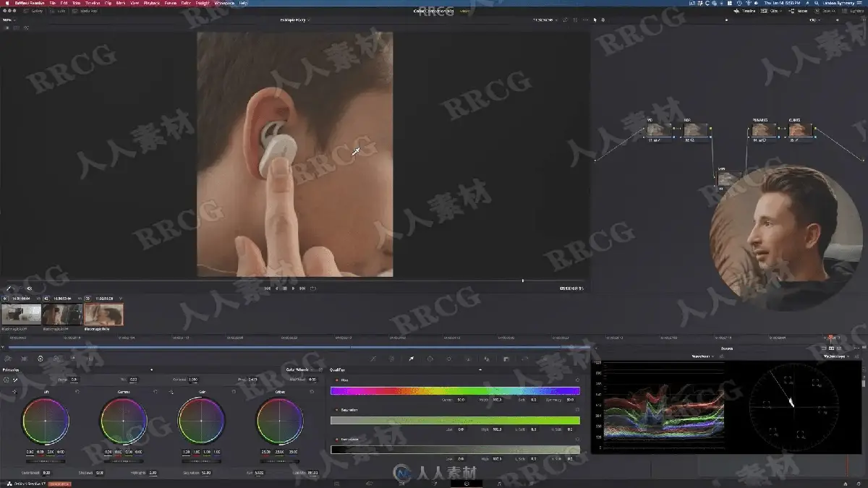The height and width of the screenshot is (488, 868).
Task: Pick white point beside Gain wheel
Action: click(171, 391)
